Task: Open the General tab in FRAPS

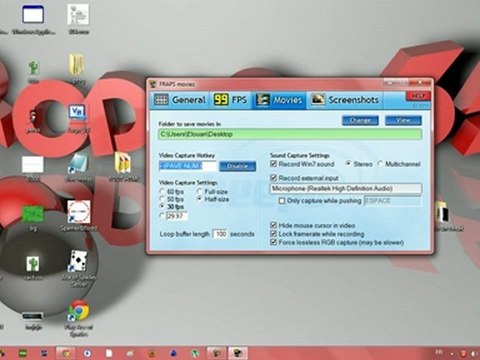Action: 180,100
